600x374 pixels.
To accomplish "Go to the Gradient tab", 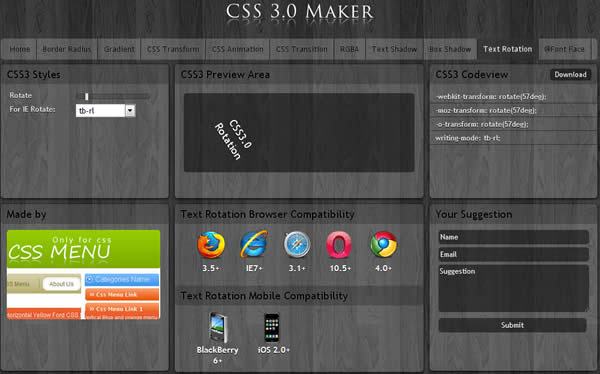I will coord(119,49).
